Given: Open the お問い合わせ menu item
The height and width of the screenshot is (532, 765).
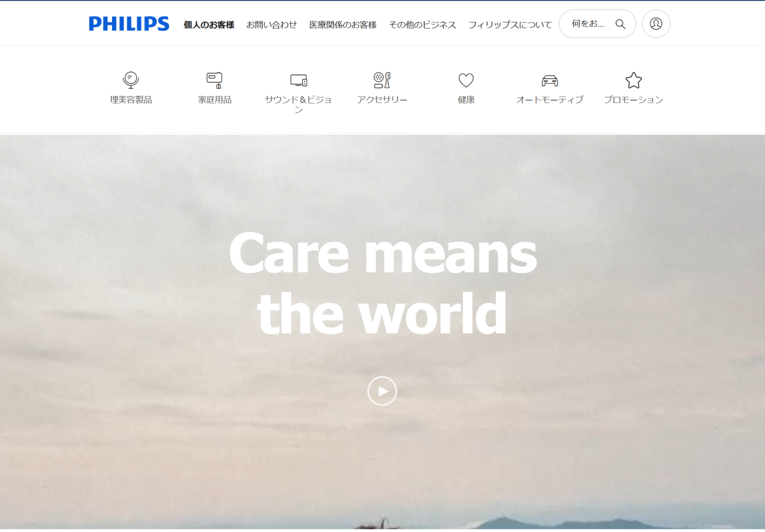Looking at the screenshot, I should (x=271, y=24).
